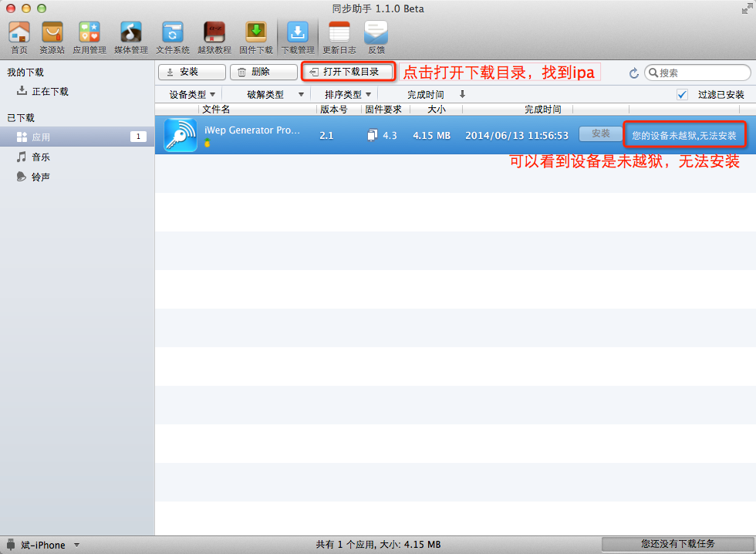Image resolution: width=756 pixels, height=554 pixels.
Task: Open 固件下载 firmware download
Action: [x=255, y=35]
